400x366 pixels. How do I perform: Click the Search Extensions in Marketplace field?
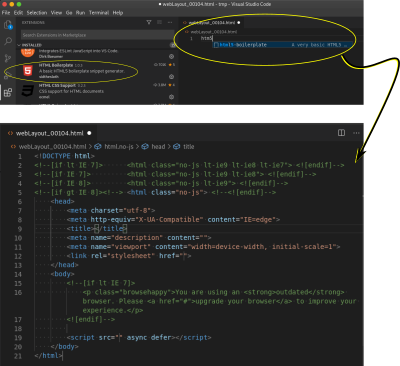point(97,35)
